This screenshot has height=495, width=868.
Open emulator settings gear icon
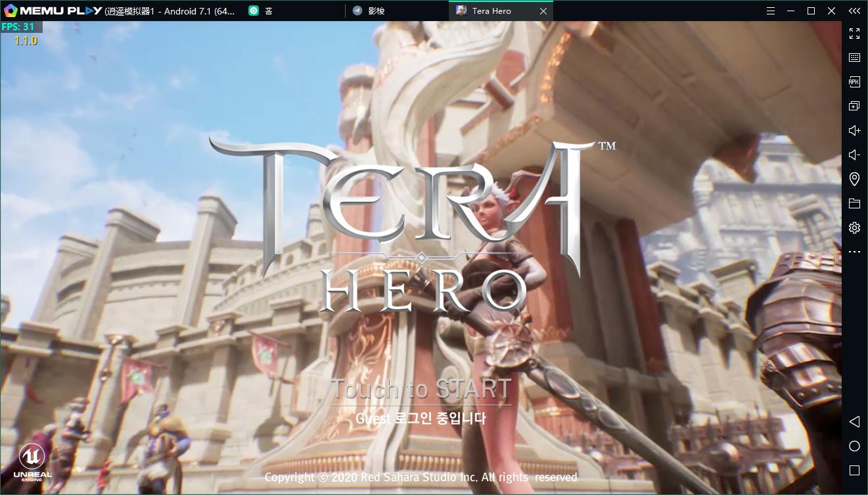tap(854, 228)
